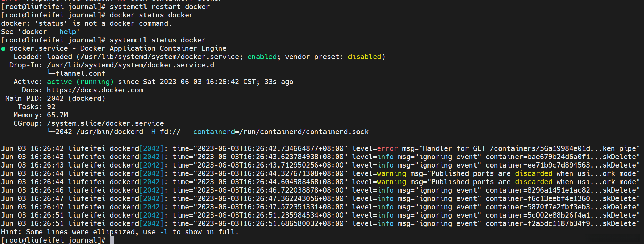Click the green "active (running)" status text

tap(80, 82)
